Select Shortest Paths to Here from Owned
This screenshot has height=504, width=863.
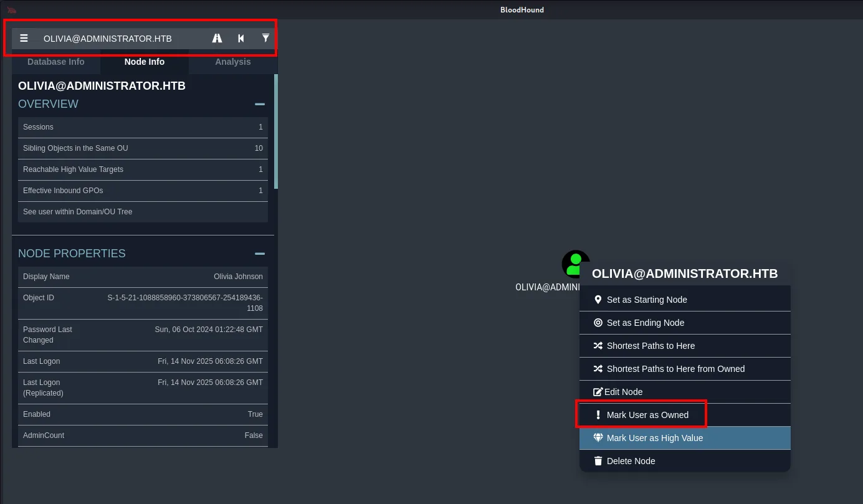[x=685, y=369]
